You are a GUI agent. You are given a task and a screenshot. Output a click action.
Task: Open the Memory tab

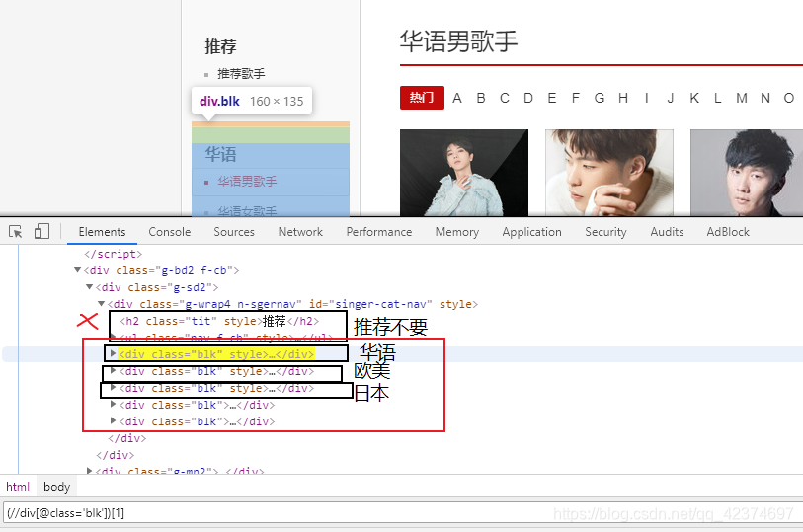point(457,232)
